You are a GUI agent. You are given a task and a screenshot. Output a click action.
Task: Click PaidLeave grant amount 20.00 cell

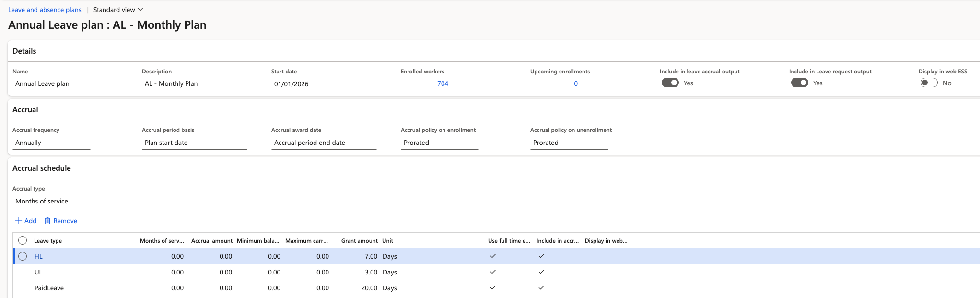click(369, 288)
